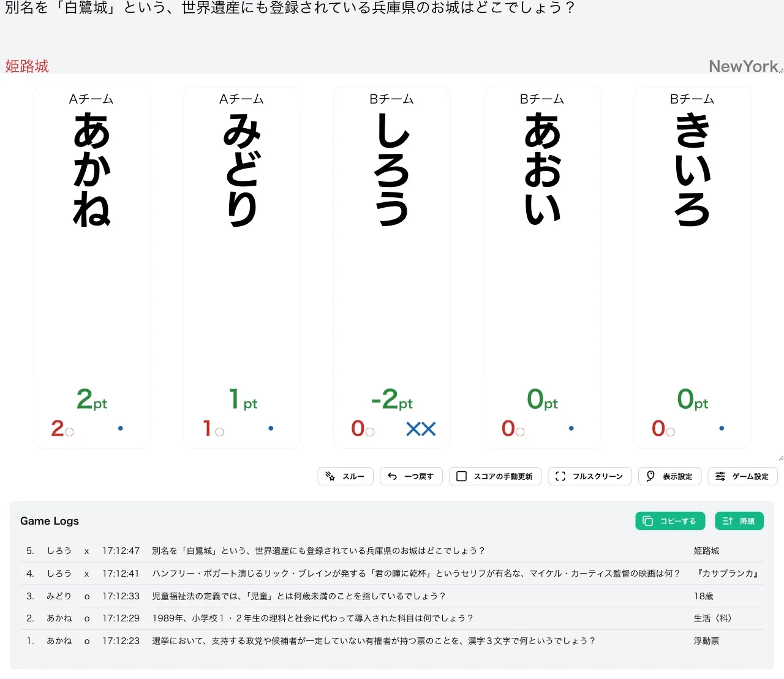This screenshot has height=679, width=784.
Task: Select the あかね player card
Action: point(92,267)
